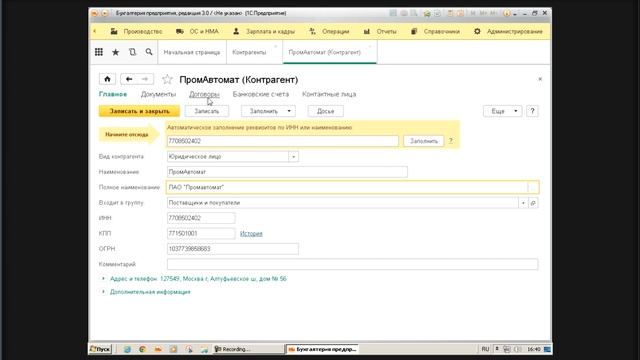Navigate forward with the right arrow
640x360 pixels.
click(145, 79)
